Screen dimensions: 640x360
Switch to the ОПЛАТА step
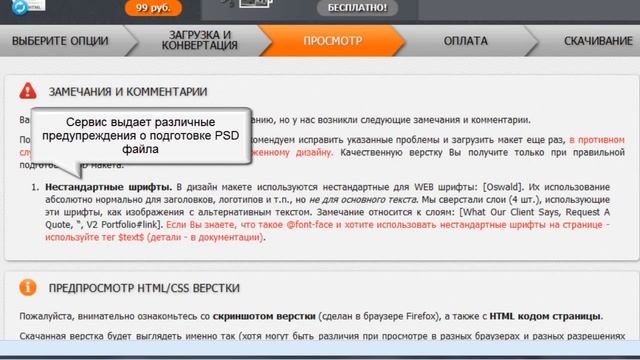click(465, 41)
